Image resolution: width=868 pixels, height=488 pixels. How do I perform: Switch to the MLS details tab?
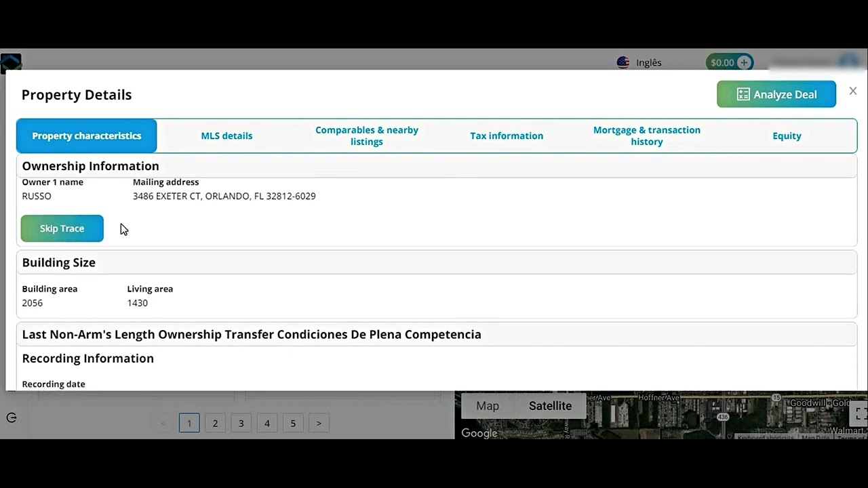tap(226, 136)
